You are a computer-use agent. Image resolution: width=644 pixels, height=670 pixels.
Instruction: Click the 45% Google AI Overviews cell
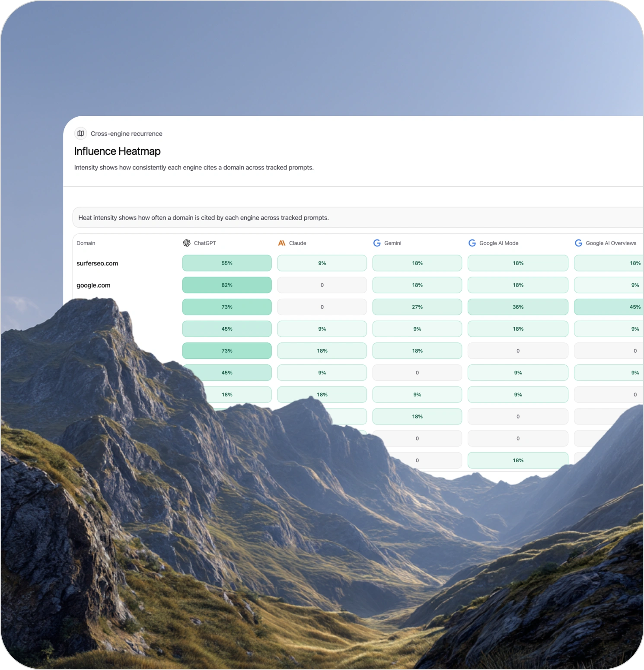pos(609,307)
